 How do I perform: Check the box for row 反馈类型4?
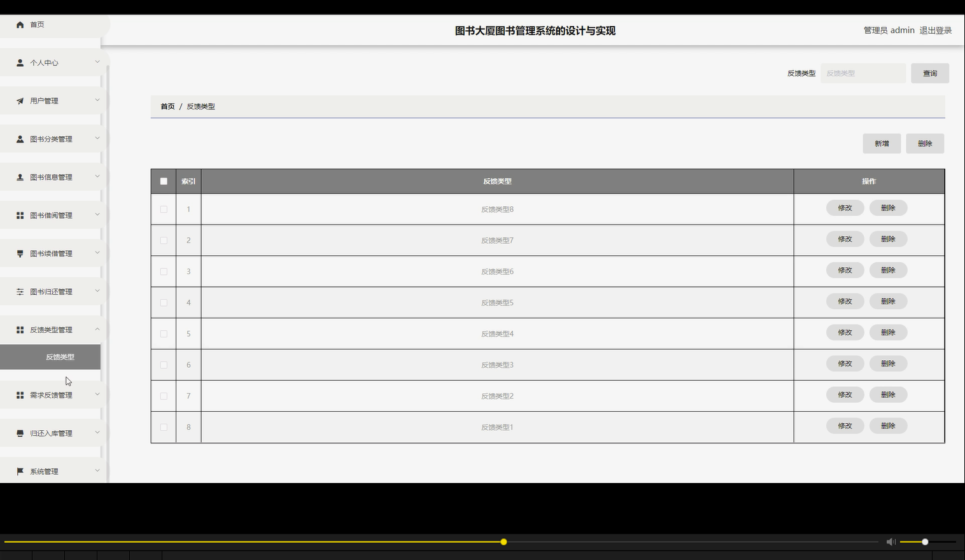(x=164, y=334)
